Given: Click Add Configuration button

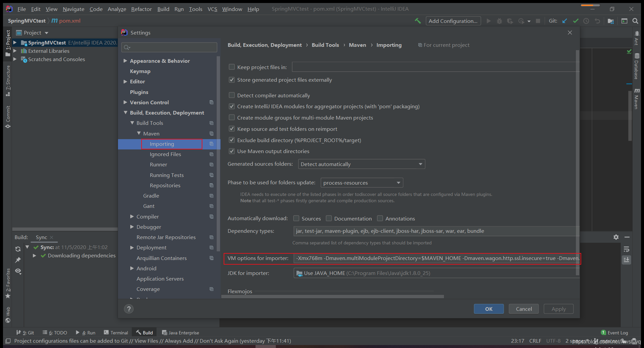Looking at the screenshot, I should [x=453, y=21].
